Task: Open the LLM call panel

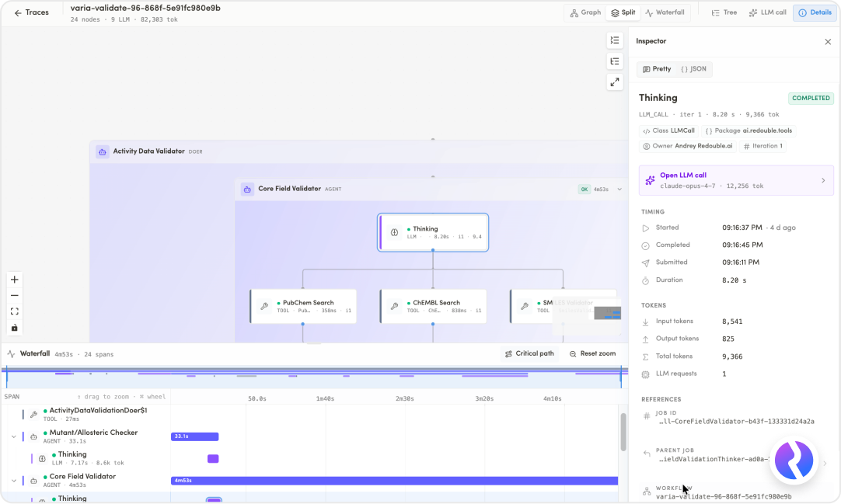Action: 767,12
